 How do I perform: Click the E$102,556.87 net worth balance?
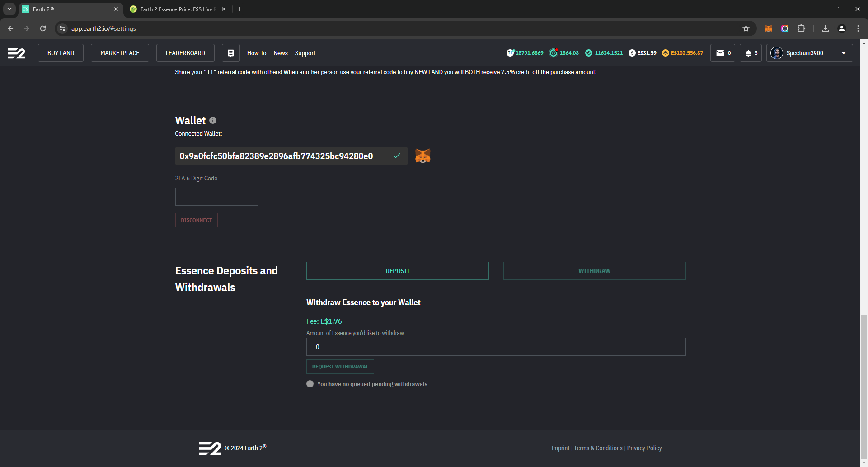[682, 53]
